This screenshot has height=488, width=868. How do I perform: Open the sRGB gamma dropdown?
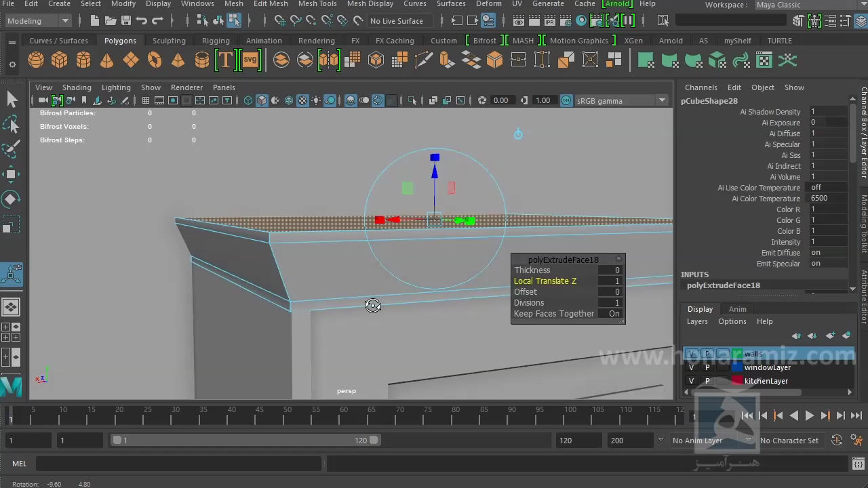pyautogui.click(x=622, y=101)
